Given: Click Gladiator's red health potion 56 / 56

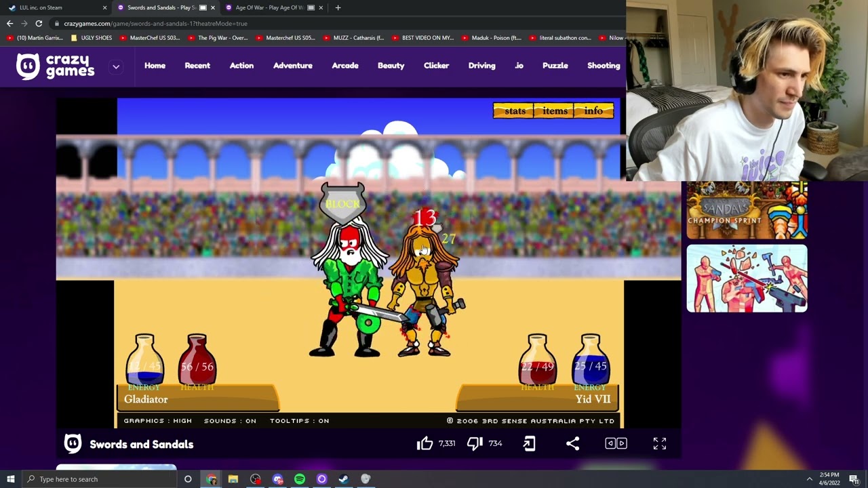Looking at the screenshot, I should click(x=197, y=361).
